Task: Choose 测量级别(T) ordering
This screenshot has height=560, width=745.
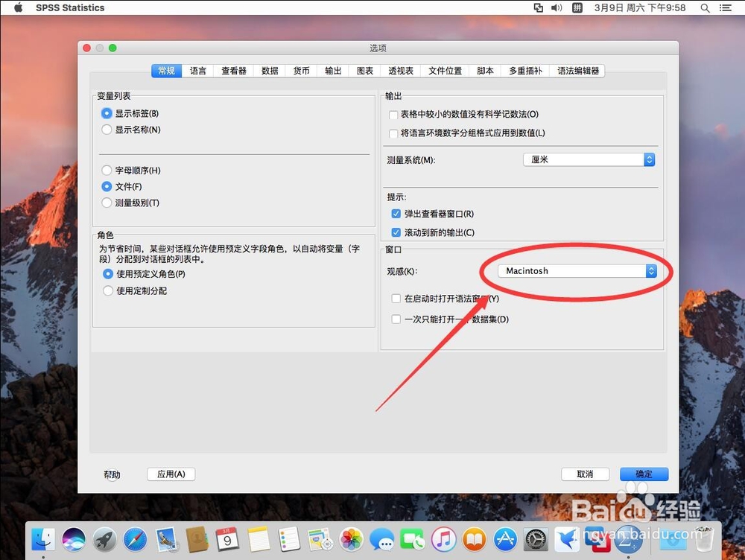Action: tap(107, 203)
